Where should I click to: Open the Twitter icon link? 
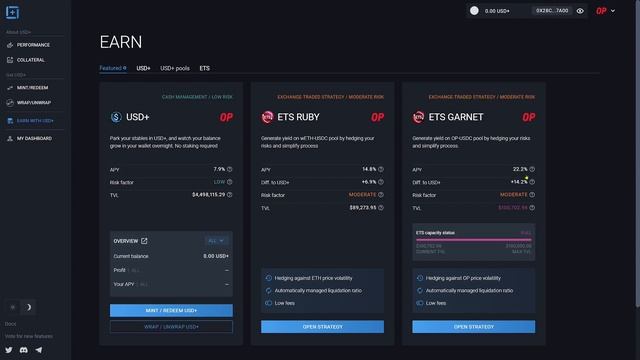pyautogui.click(x=9, y=350)
